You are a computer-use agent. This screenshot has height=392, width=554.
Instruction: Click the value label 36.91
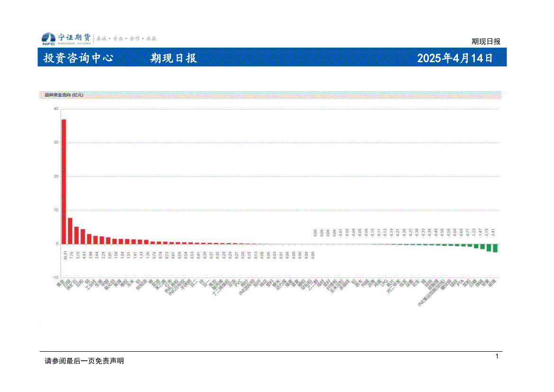click(65, 255)
